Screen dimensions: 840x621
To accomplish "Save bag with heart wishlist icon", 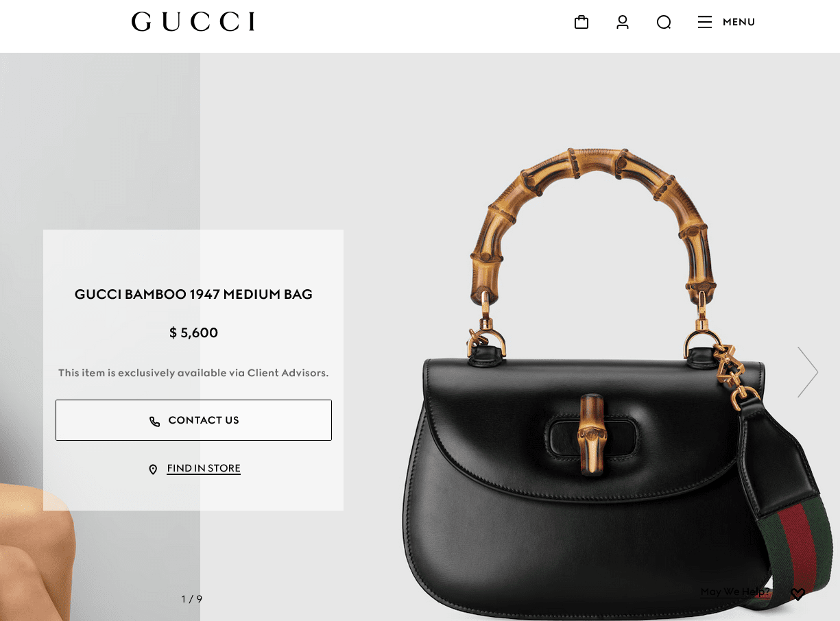I will (797, 594).
